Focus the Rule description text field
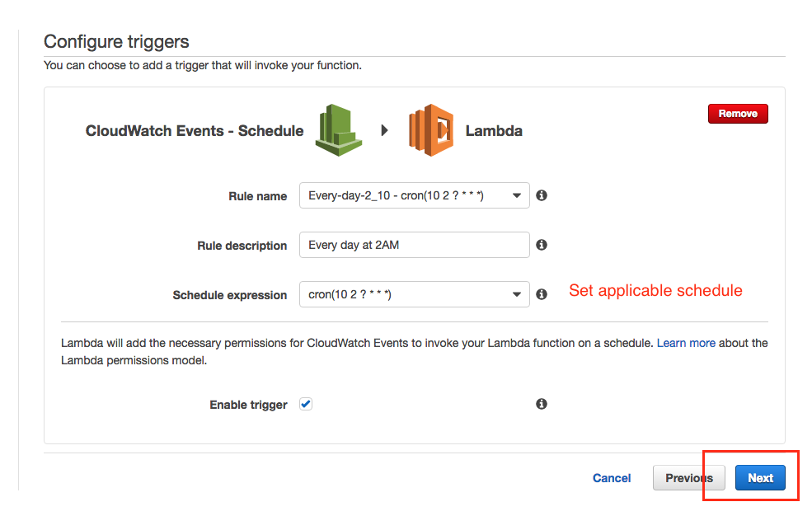 [x=415, y=245]
